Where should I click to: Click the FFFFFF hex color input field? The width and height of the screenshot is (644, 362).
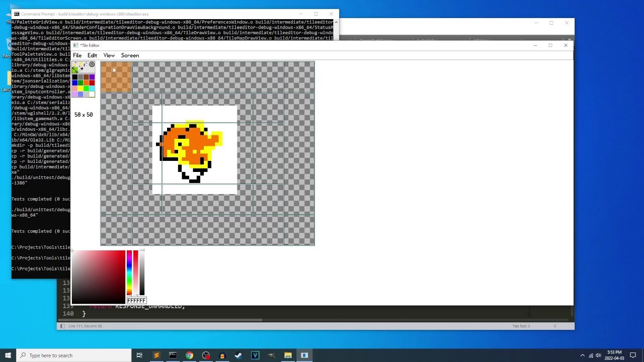click(x=136, y=301)
